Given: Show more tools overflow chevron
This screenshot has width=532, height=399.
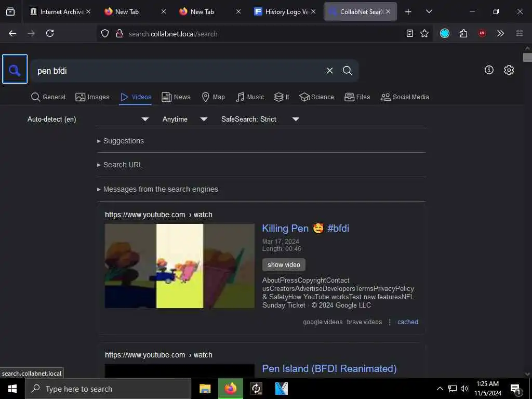Looking at the screenshot, I should (x=500, y=33).
